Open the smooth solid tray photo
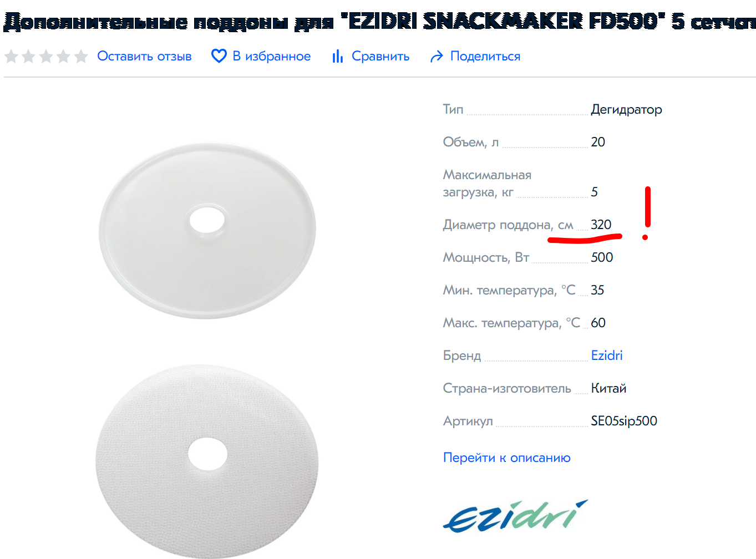The image size is (756, 559). [207, 231]
